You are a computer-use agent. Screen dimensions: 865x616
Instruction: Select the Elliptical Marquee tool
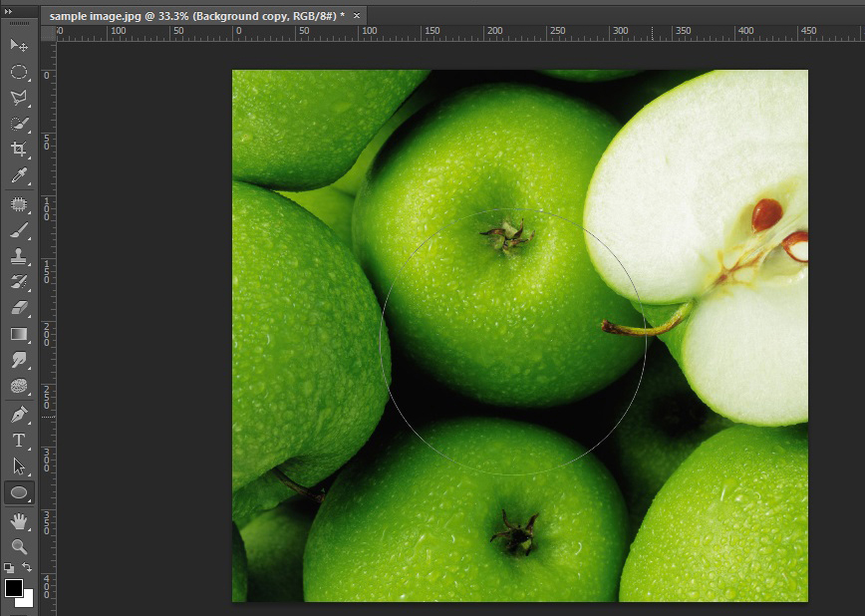[19, 72]
